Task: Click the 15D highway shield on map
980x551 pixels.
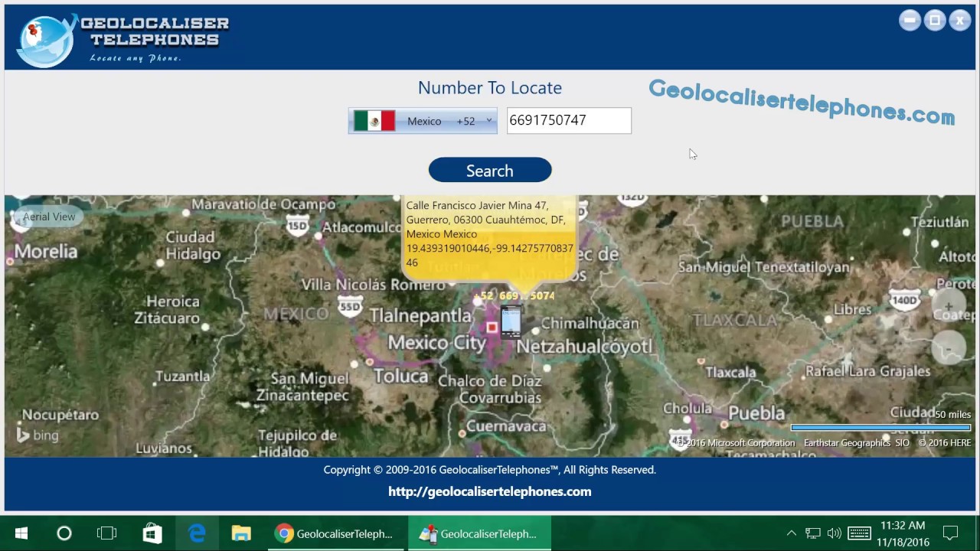Action: tap(297, 224)
